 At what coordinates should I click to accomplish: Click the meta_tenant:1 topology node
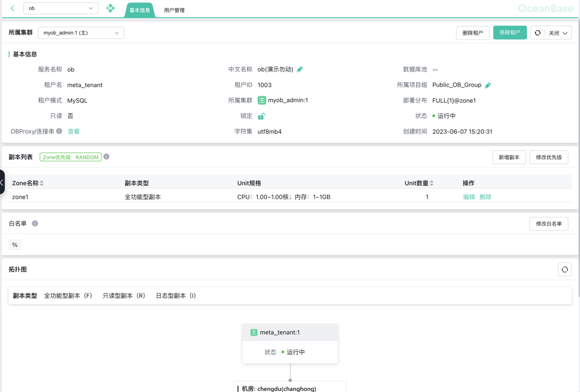point(290,344)
